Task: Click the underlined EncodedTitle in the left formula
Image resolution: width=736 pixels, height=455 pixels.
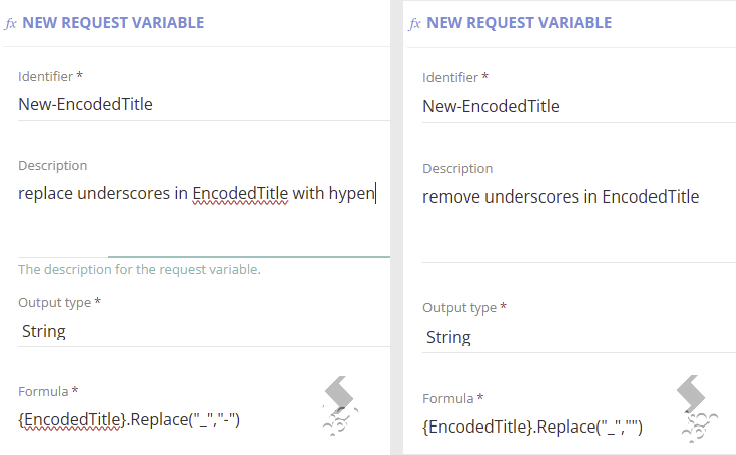Action: pyautogui.click(x=73, y=419)
